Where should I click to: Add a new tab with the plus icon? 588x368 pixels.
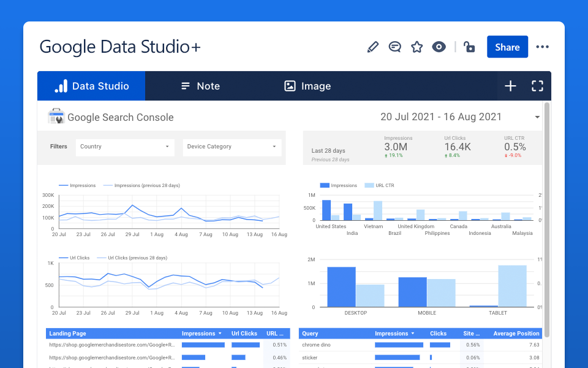510,86
